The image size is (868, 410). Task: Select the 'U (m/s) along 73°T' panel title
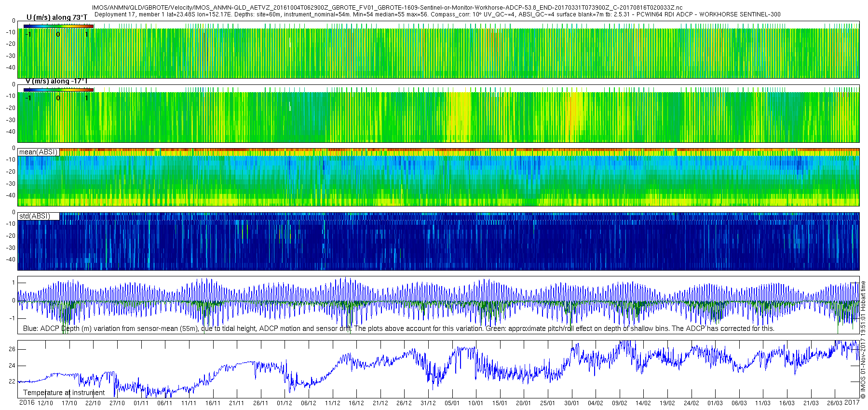click(57, 17)
